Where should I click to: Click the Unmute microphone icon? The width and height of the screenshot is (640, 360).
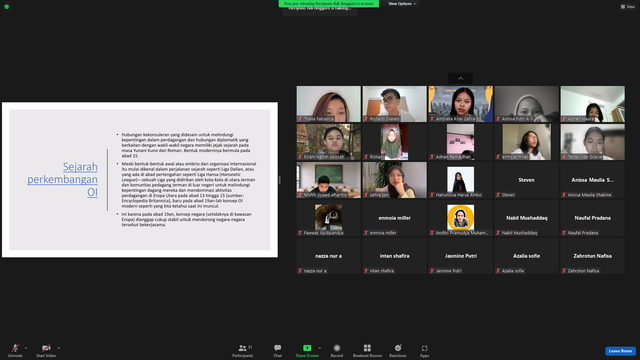[15, 348]
